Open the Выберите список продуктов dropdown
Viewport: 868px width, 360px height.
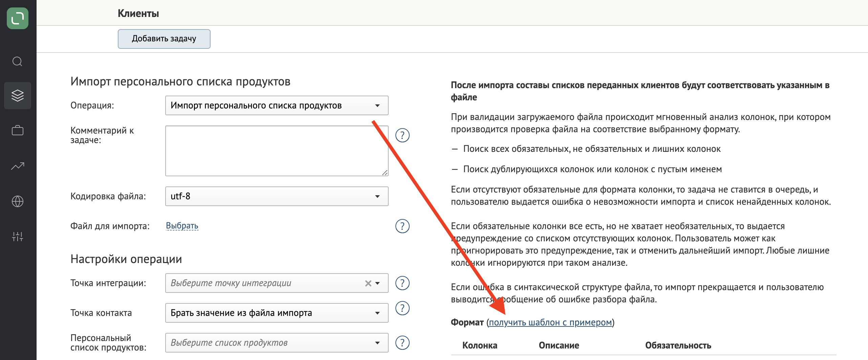pos(277,343)
